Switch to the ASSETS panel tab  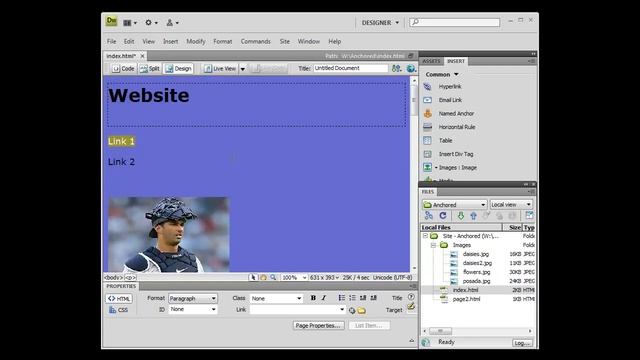(x=431, y=61)
